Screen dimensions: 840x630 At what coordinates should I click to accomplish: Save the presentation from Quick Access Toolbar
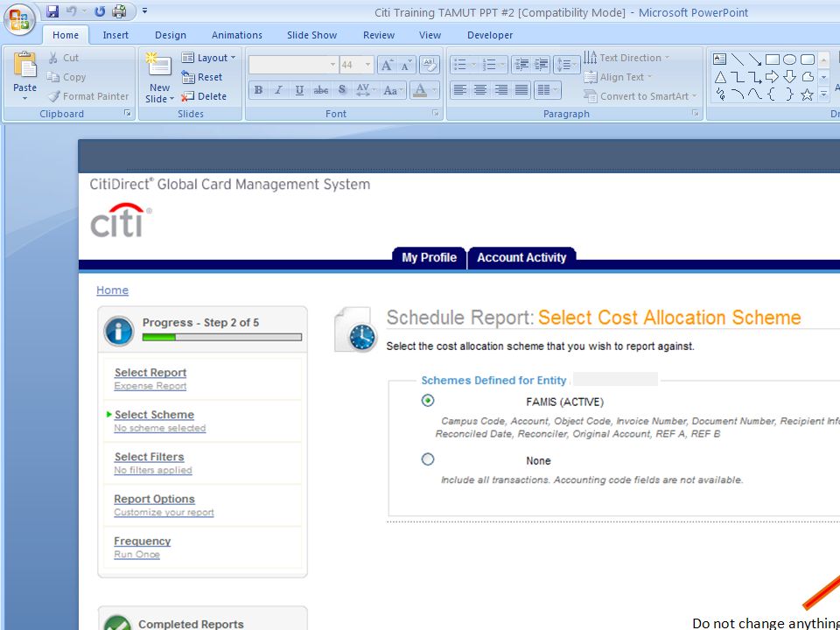point(52,11)
